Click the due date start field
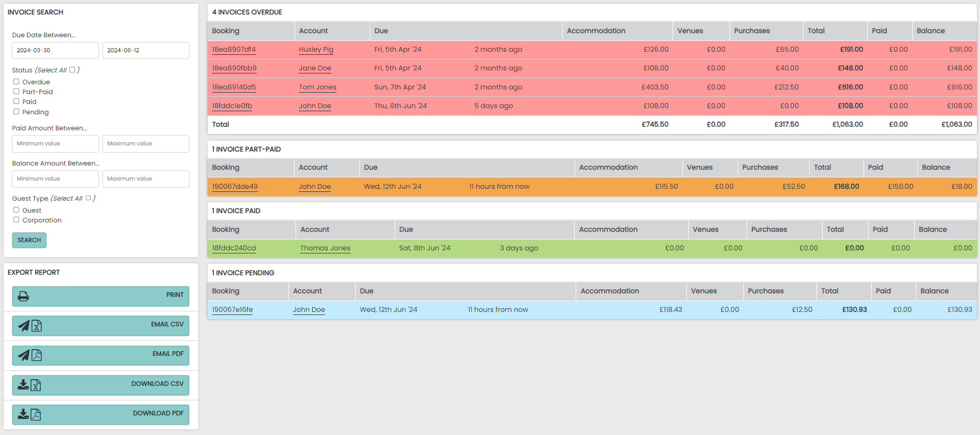This screenshot has height=435, width=980. click(55, 51)
